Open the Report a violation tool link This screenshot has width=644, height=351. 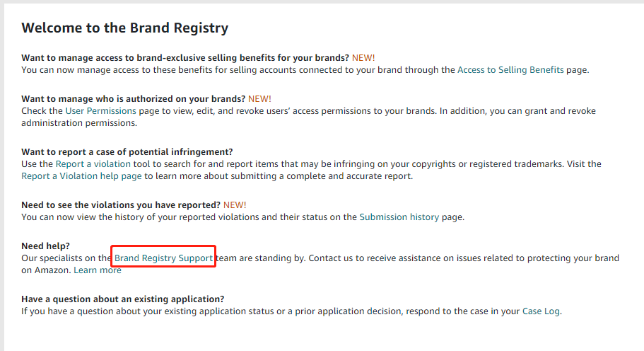pyautogui.click(x=102, y=164)
